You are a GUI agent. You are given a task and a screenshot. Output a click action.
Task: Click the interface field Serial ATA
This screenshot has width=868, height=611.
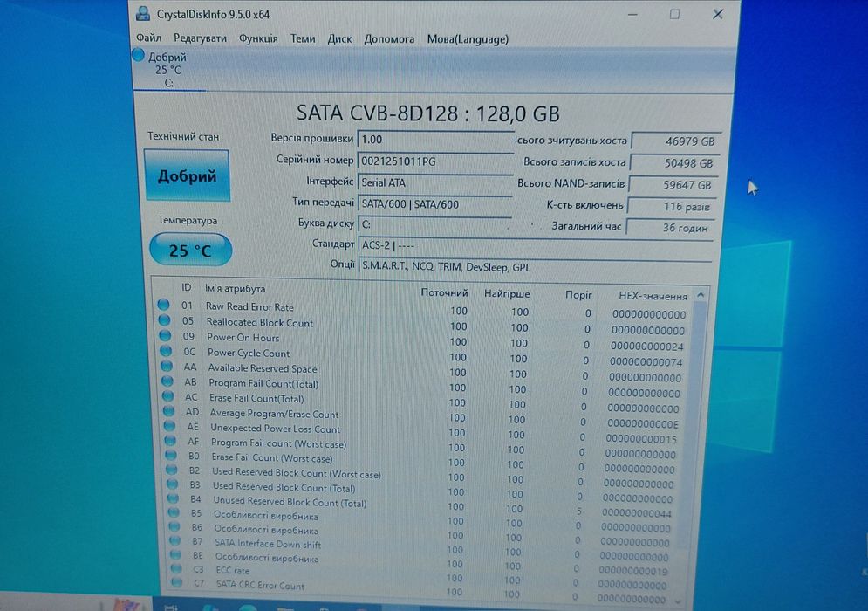[x=435, y=182]
